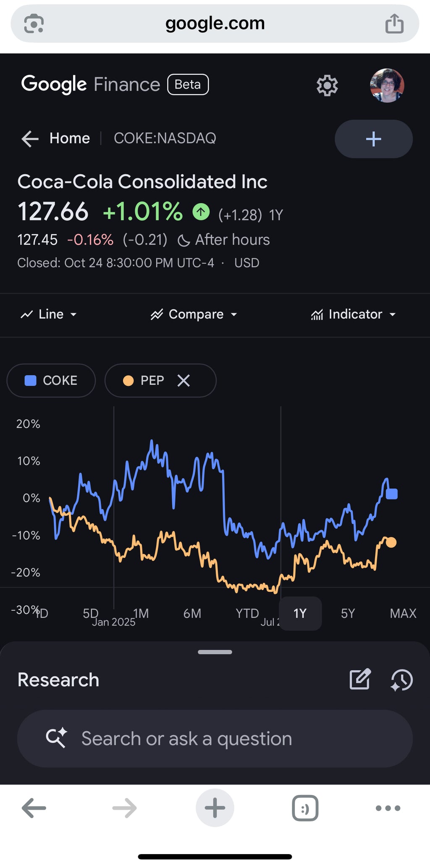This screenshot has width=430, height=868.
Task: Toggle the COKE series chip
Action: click(x=51, y=381)
